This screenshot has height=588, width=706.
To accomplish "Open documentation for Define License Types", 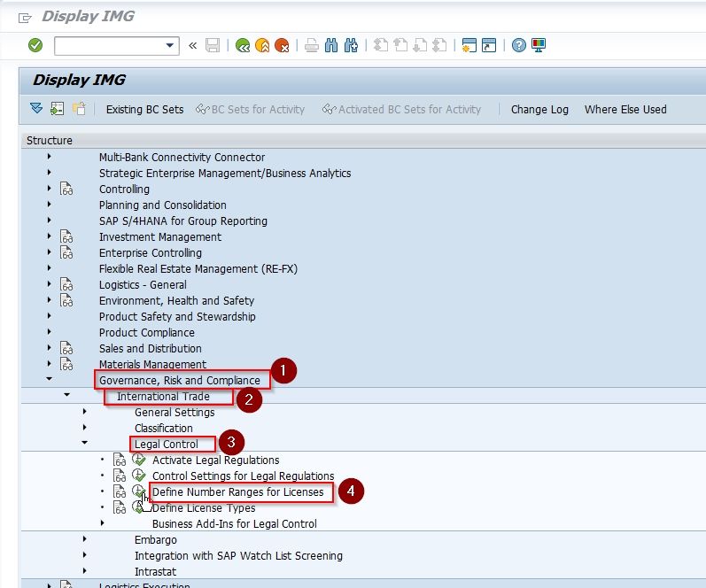I will [120, 508].
